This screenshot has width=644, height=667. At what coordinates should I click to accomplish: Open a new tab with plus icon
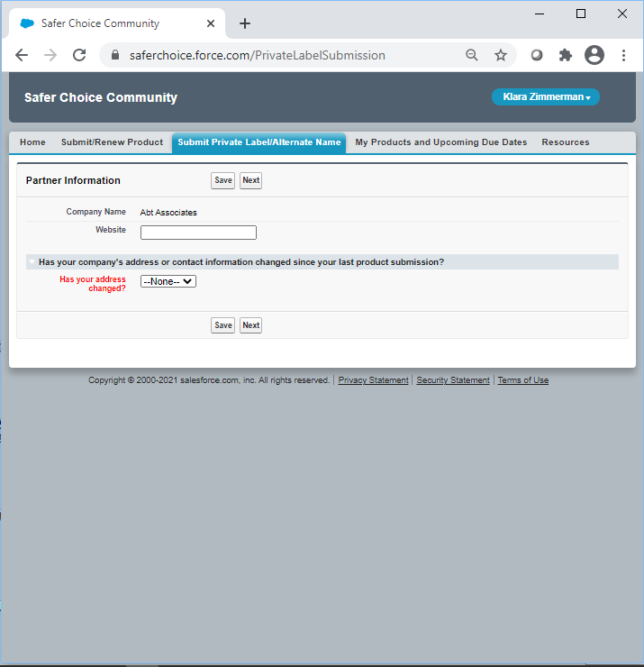point(245,23)
